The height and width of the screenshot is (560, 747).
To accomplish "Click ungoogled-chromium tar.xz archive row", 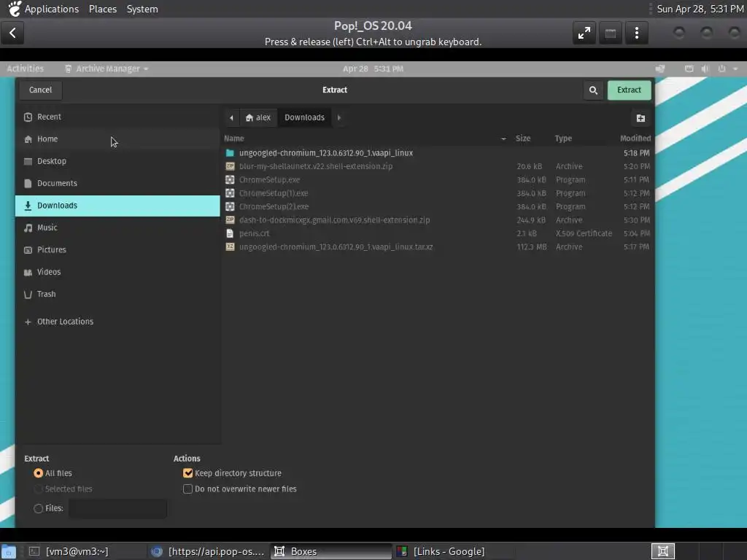I will [438, 246].
